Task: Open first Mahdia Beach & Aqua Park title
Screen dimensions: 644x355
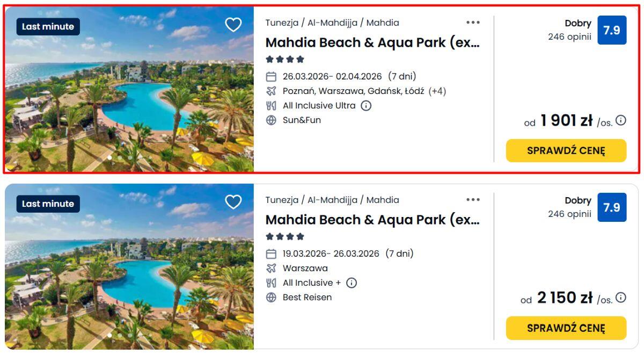Action: coord(372,43)
